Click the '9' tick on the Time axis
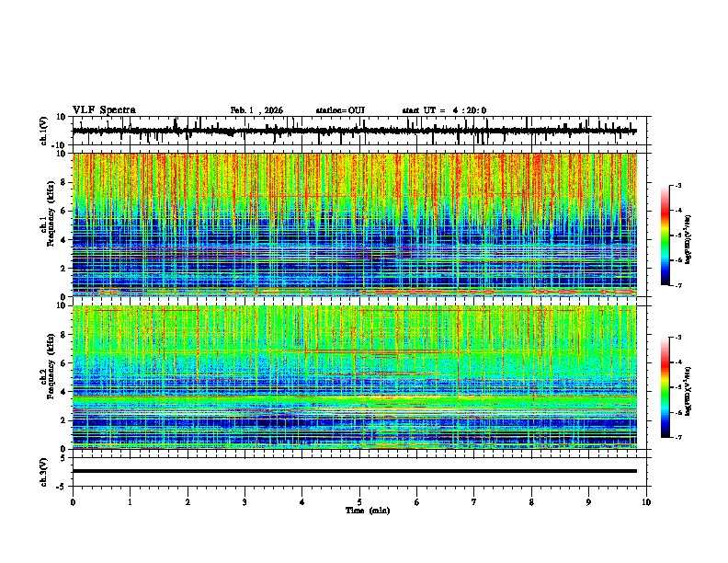The image size is (728, 563). [588, 502]
